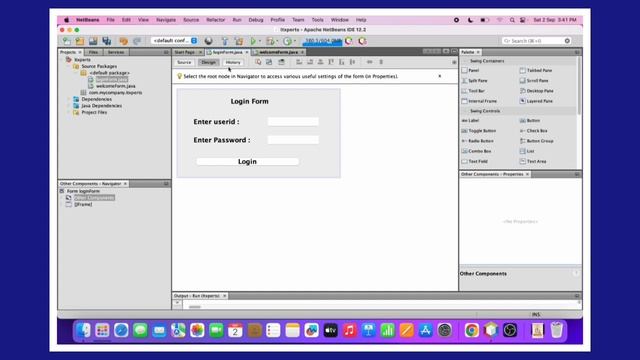The height and width of the screenshot is (360, 640).
Task: Open the welcomeForm.java editor tab
Action: (x=278, y=52)
